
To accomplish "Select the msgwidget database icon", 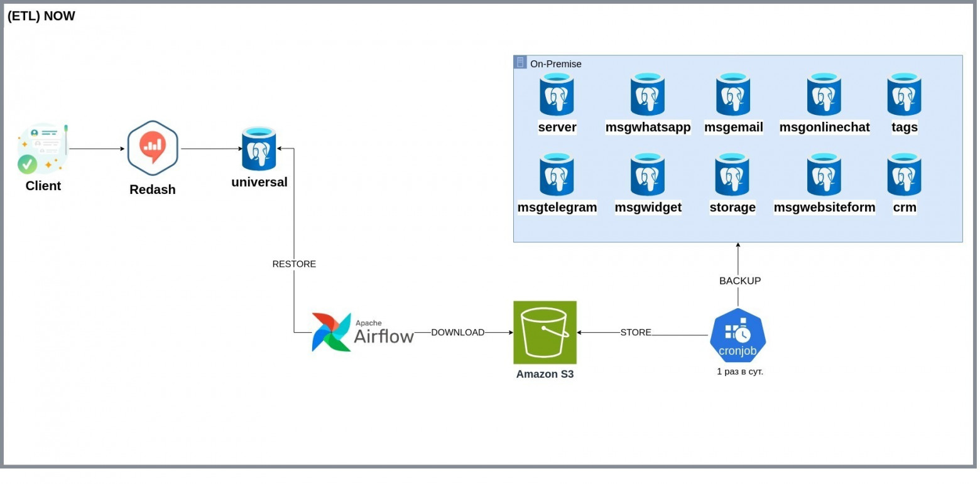I will pyautogui.click(x=648, y=175).
